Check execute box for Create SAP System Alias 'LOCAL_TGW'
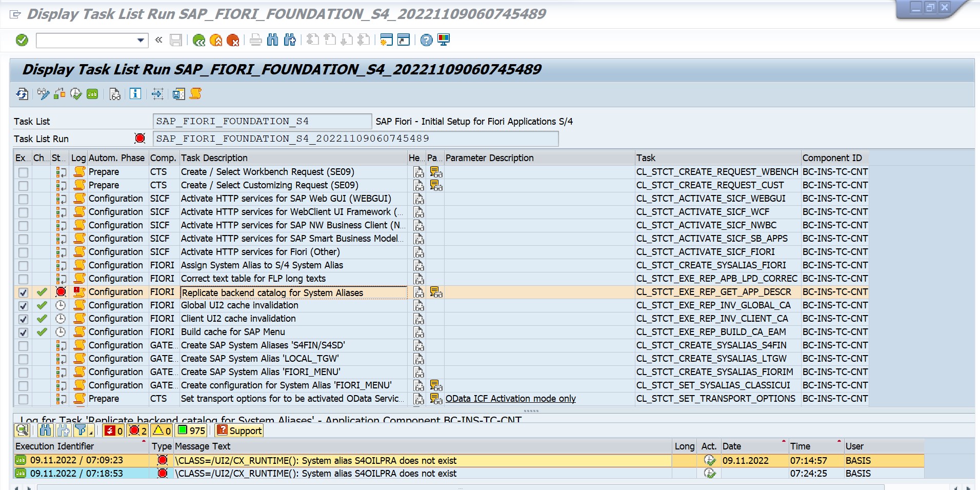Viewport: 980px width, 490px height. [x=23, y=359]
